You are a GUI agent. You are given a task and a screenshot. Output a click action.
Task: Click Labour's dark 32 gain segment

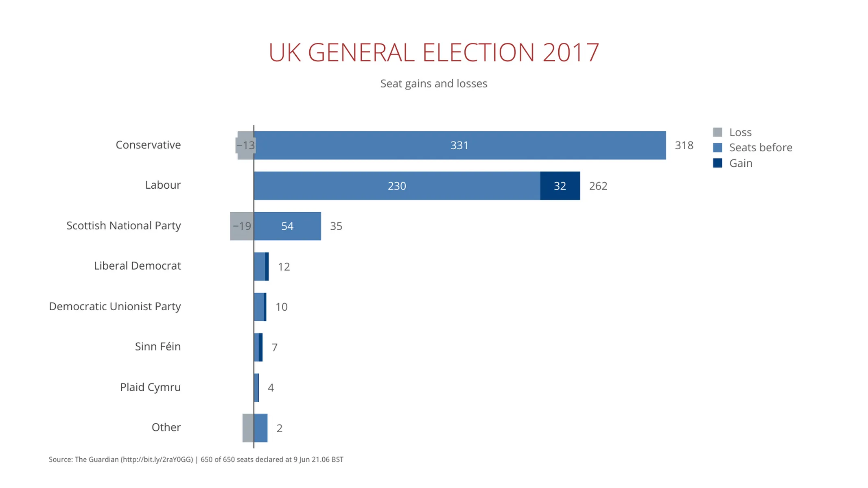coord(560,186)
